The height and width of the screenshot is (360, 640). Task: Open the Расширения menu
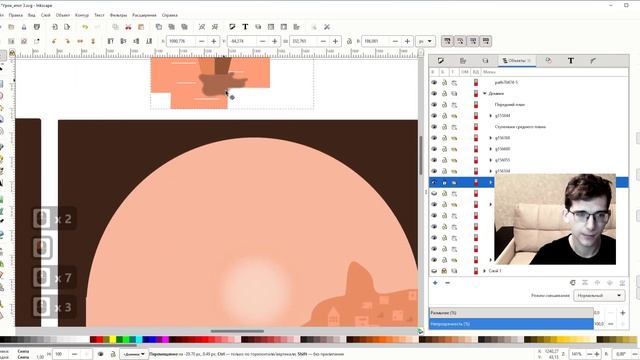pyautogui.click(x=144, y=15)
